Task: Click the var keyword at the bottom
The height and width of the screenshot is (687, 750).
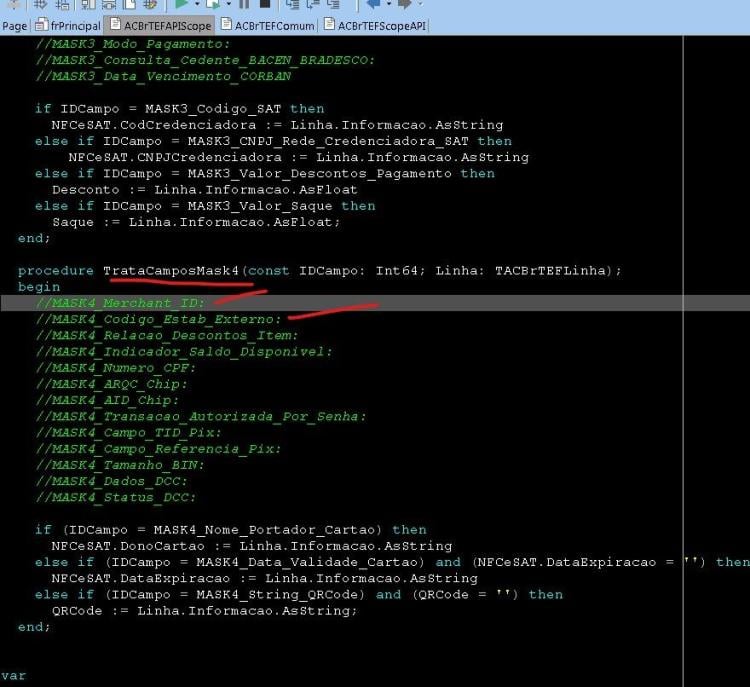Action: coord(13,676)
